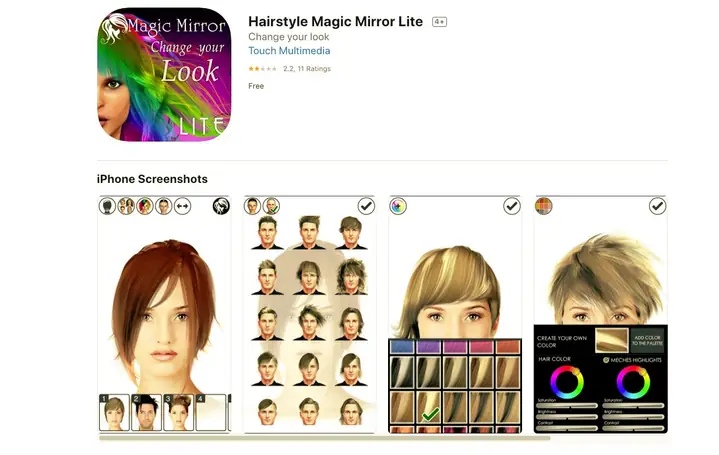Click the Hairstyle Magic Mirror Lite title

point(335,22)
